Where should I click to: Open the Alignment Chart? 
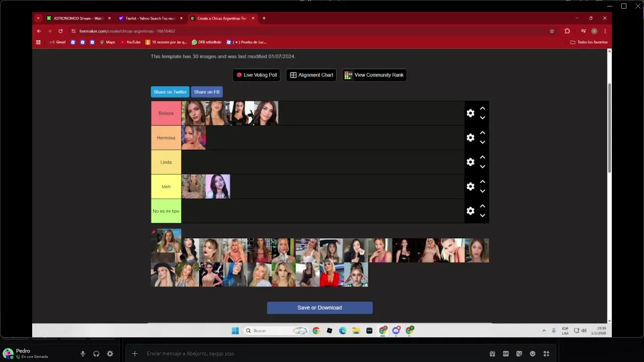pyautogui.click(x=311, y=75)
